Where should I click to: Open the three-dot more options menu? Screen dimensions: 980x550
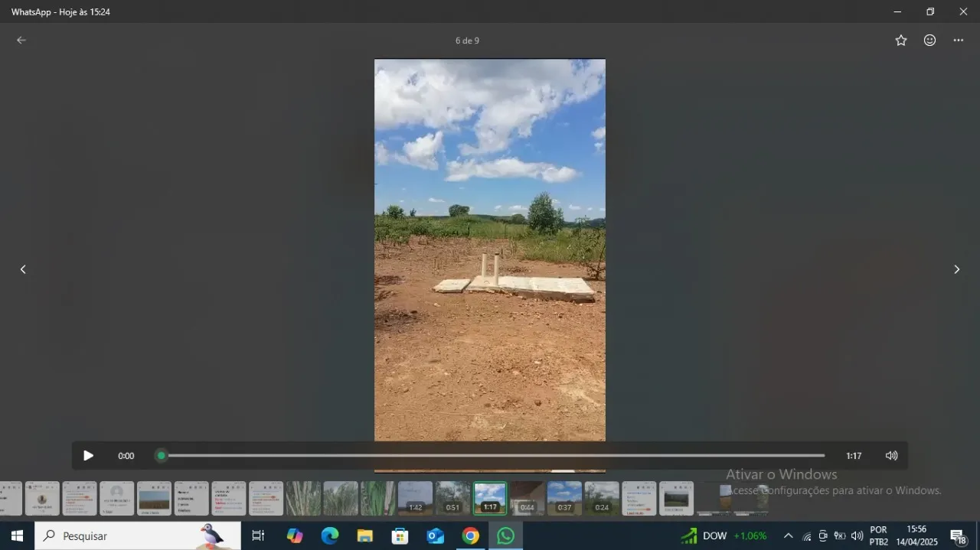click(x=959, y=41)
